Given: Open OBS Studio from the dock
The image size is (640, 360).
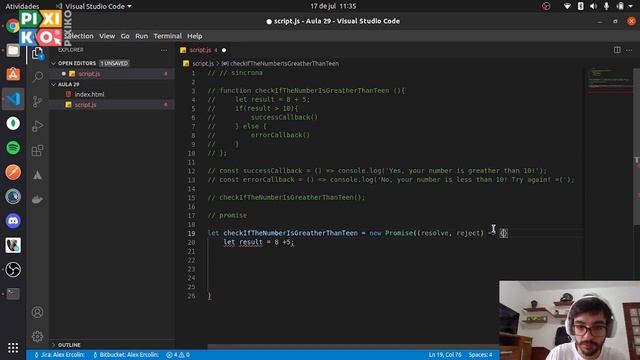Looking at the screenshot, I should click(13, 270).
